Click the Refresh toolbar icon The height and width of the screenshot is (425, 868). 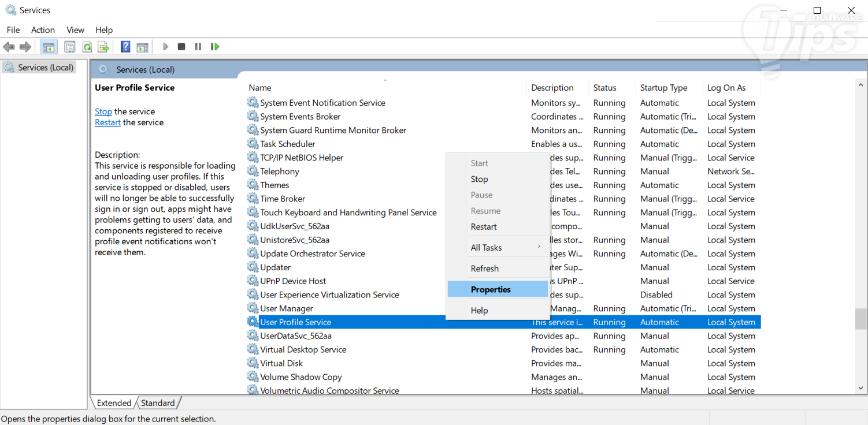[87, 47]
